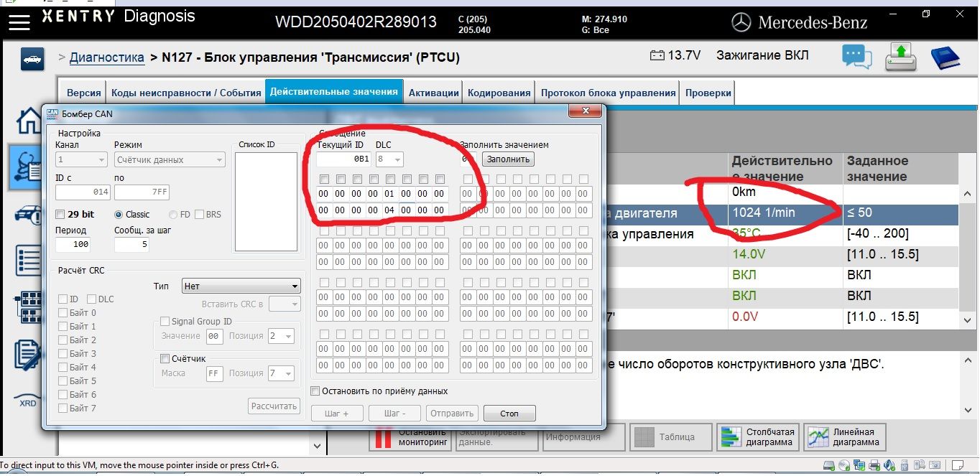The width and height of the screenshot is (980, 476).
Task: Expand the Тип dropdown set to Нет
Action: click(241, 286)
